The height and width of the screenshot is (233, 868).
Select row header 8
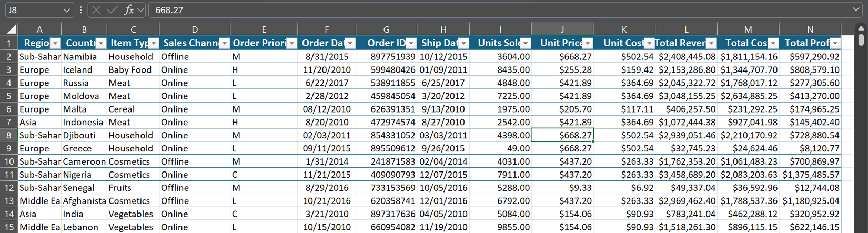coord(9,135)
